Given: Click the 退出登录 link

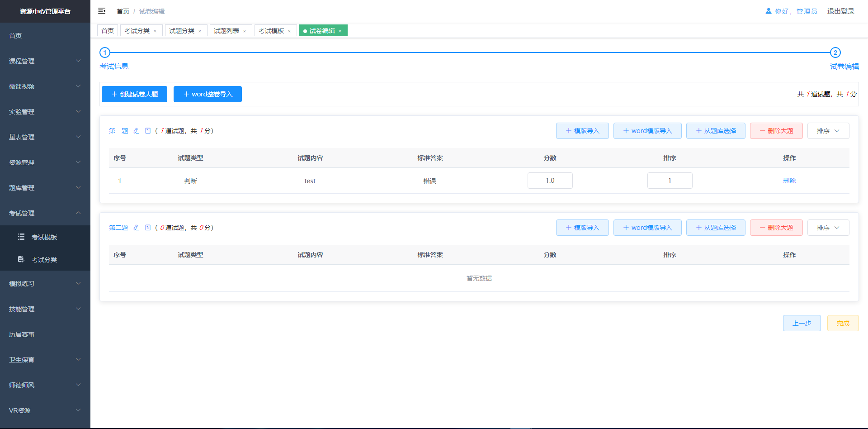Looking at the screenshot, I should pyautogui.click(x=841, y=11).
